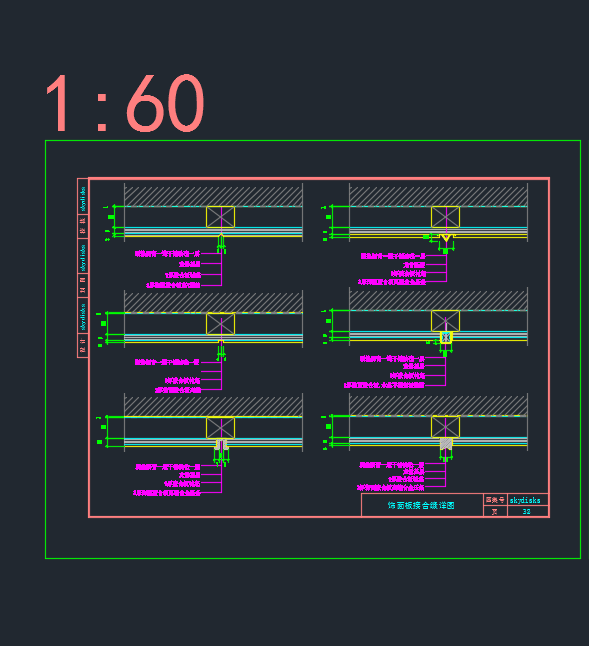Select "skydisks" text in the title block
Image resolution: width=589 pixels, height=646 pixels.
[525, 500]
